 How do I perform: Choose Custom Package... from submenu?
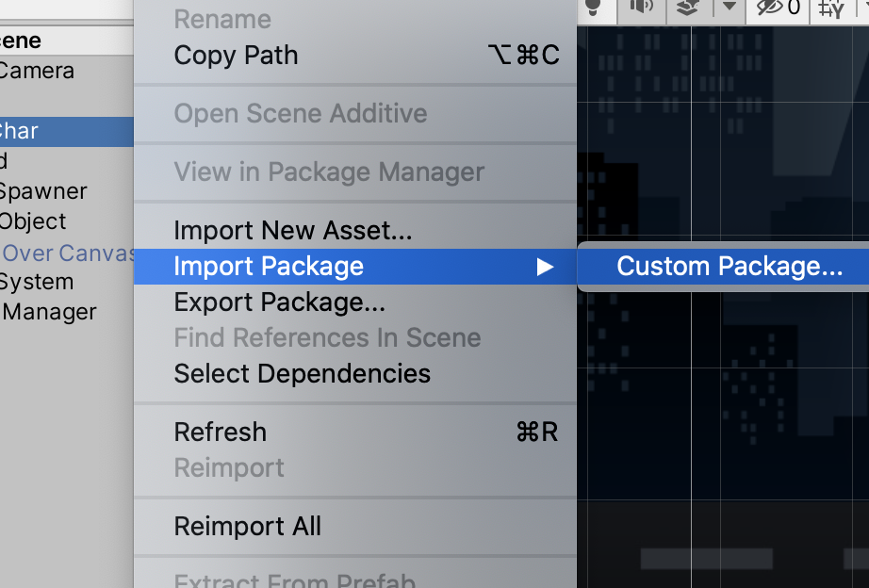(x=729, y=267)
